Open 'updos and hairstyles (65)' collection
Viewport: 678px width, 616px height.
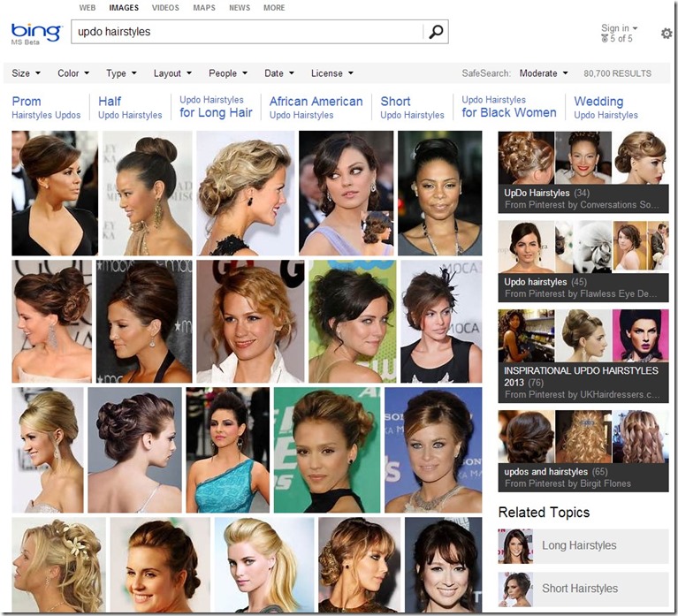pyautogui.click(x=583, y=451)
